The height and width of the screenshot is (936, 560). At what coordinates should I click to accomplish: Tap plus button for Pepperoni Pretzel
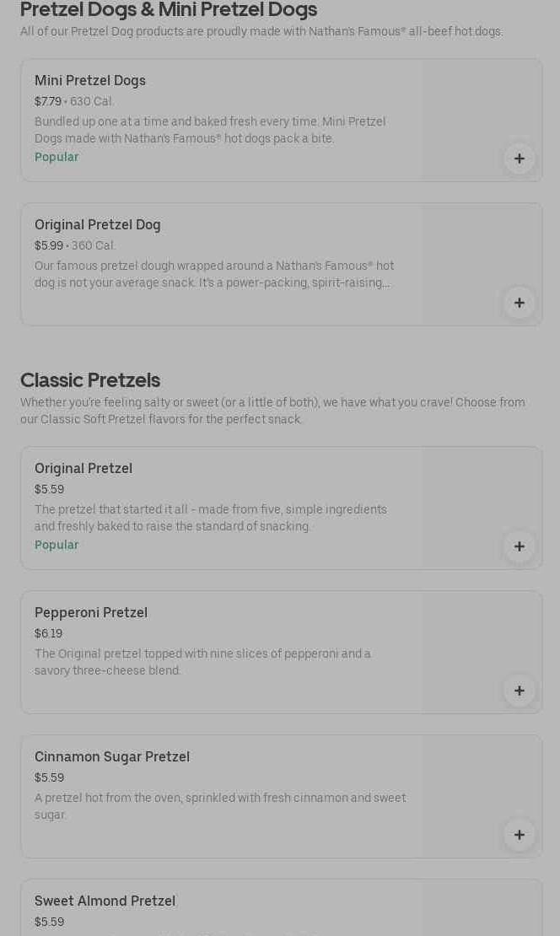(519, 691)
